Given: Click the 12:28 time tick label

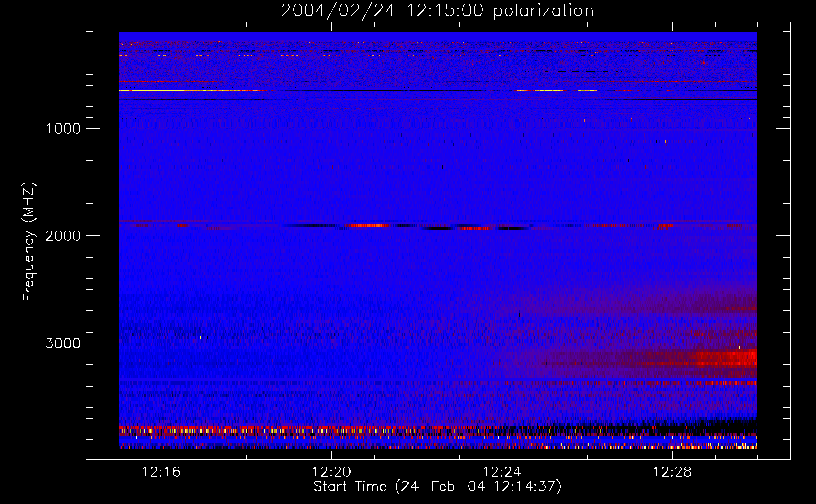Looking at the screenshot, I should (x=672, y=472).
